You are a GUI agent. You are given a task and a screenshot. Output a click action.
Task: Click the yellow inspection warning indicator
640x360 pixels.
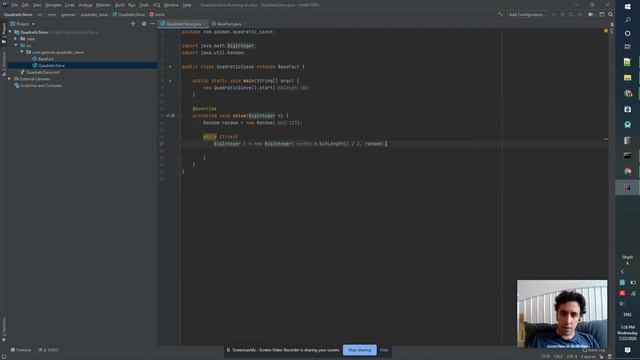click(x=606, y=31)
